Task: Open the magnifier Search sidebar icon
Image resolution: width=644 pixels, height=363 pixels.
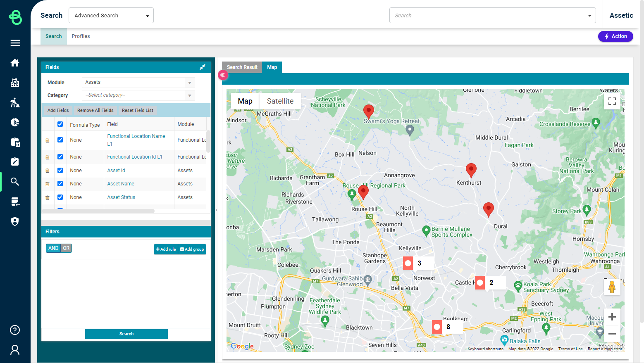Action: [15, 182]
